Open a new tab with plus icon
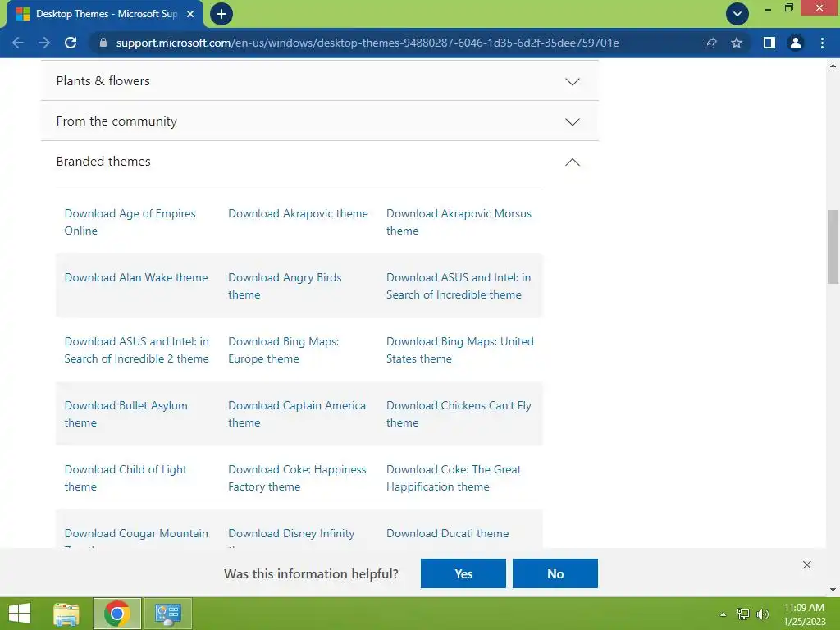Viewport: 840px width, 630px height. pyautogui.click(x=221, y=14)
